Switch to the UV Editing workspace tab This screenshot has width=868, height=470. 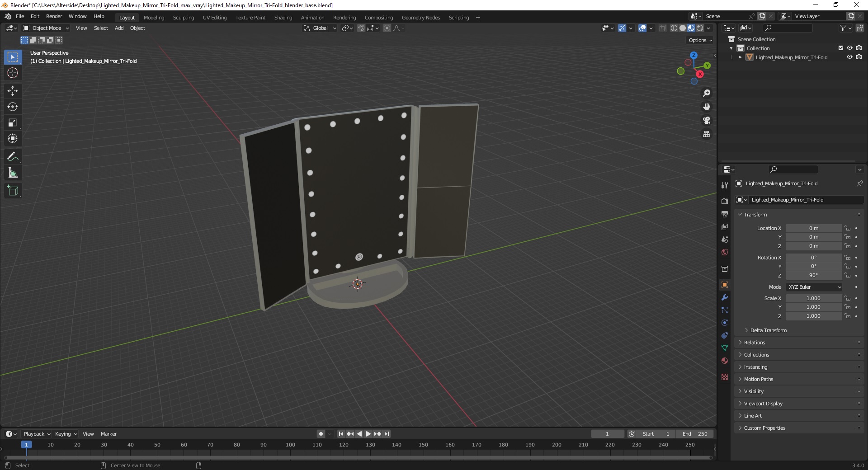pyautogui.click(x=215, y=18)
